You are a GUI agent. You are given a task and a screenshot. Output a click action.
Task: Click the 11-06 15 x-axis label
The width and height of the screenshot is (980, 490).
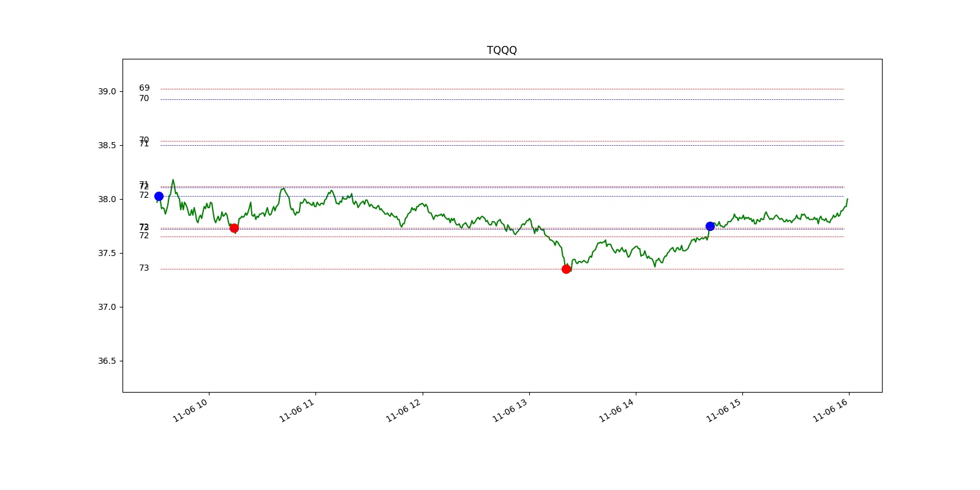[725, 410]
